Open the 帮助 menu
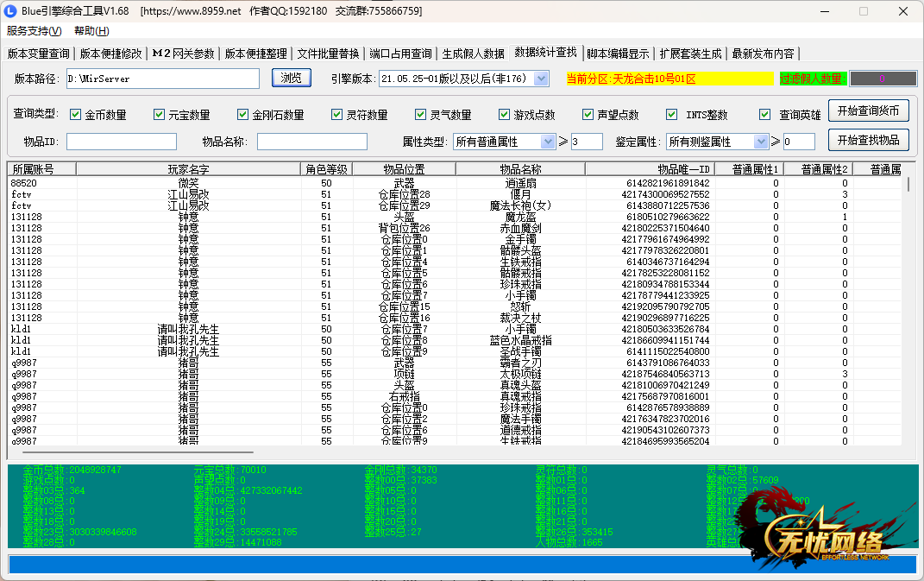The width and height of the screenshot is (924, 581). [x=91, y=31]
